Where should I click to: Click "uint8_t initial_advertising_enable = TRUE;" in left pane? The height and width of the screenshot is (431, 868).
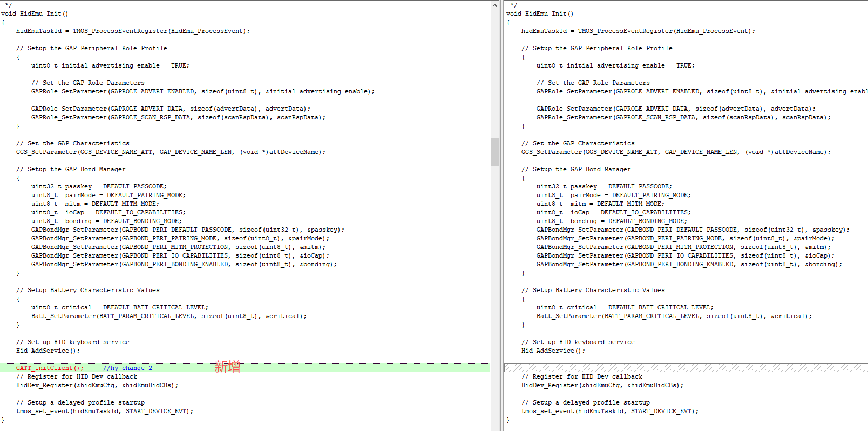click(x=110, y=65)
